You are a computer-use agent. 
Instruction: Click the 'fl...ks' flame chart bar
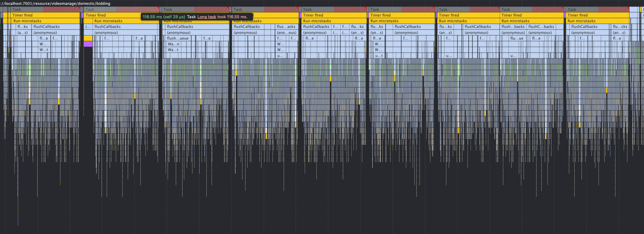tap(23, 27)
